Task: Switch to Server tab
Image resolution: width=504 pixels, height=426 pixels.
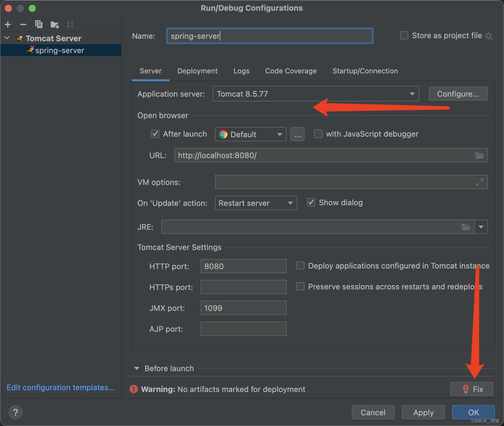Action: (150, 71)
